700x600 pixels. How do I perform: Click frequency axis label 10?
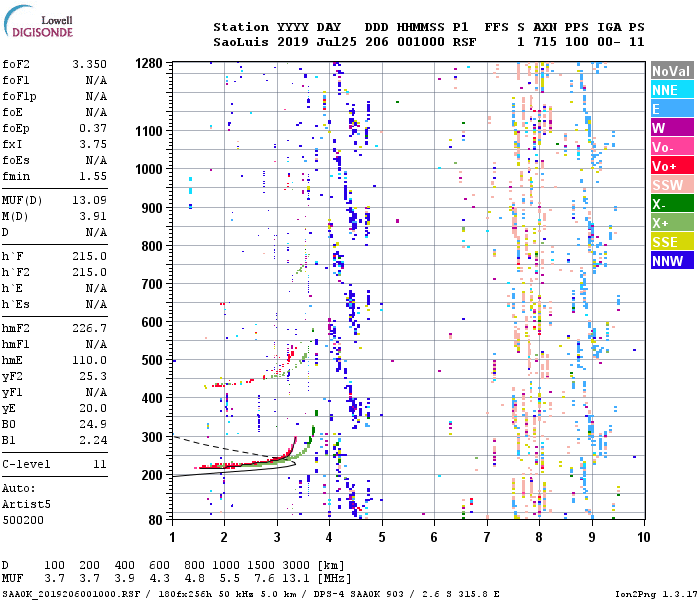click(643, 537)
